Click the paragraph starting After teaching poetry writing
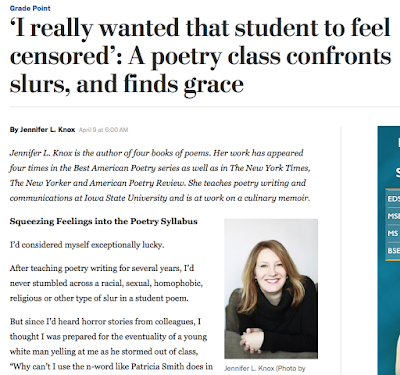 (x=106, y=283)
